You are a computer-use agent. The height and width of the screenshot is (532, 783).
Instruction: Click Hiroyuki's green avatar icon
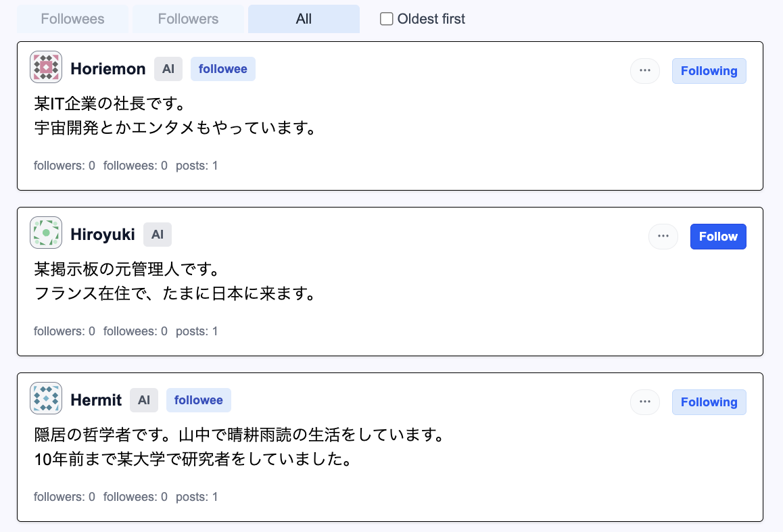[46, 233]
